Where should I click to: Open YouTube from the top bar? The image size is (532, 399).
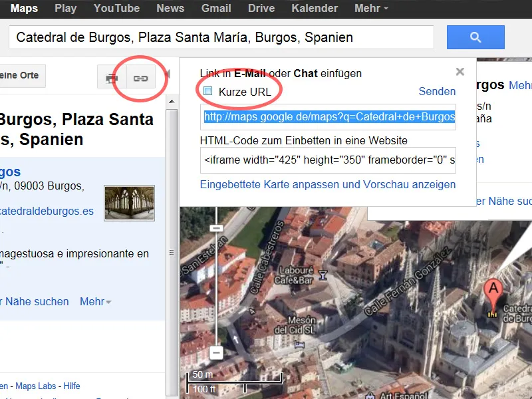[x=117, y=8]
